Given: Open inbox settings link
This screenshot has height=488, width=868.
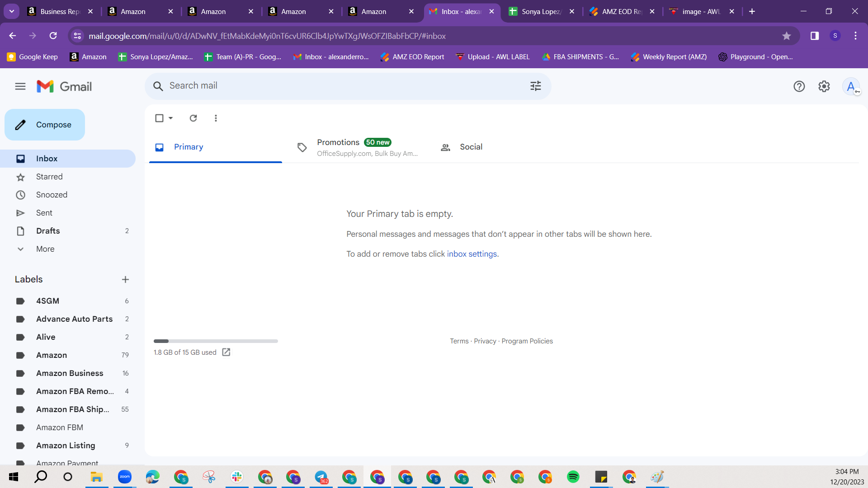Looking at the screenshot, I should click(x=472, y=254).
